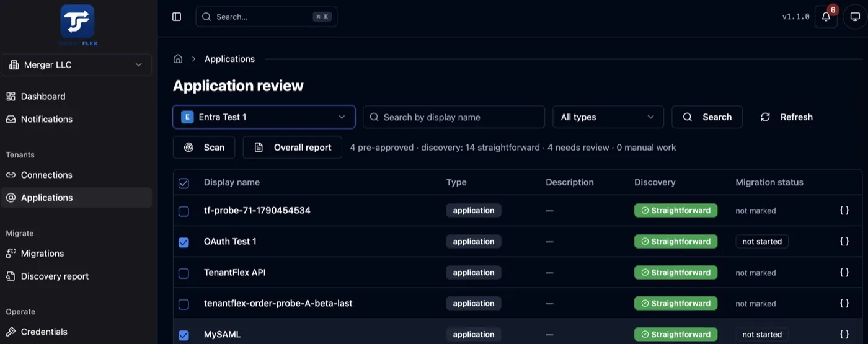Screen dimensions: 868x344
Task: Click the Migrations icon in sidebar
Action: pyautogui.click(x=11, y=254)
